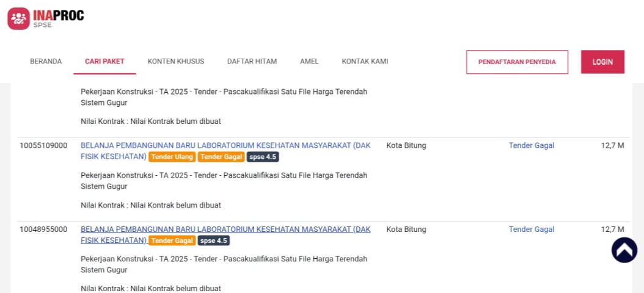
Task: Open the BERANDA menu item
Action: [46, 62]
